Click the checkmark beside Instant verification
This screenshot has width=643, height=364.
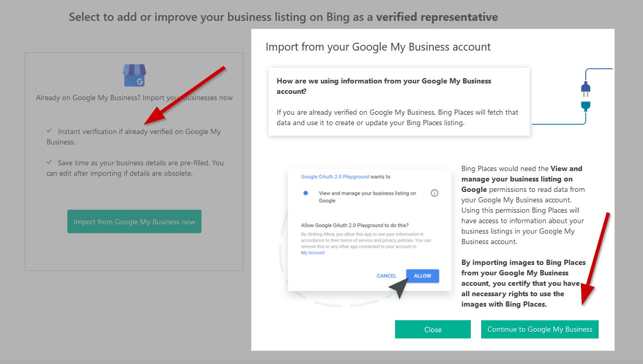click(x=49, y=131)
